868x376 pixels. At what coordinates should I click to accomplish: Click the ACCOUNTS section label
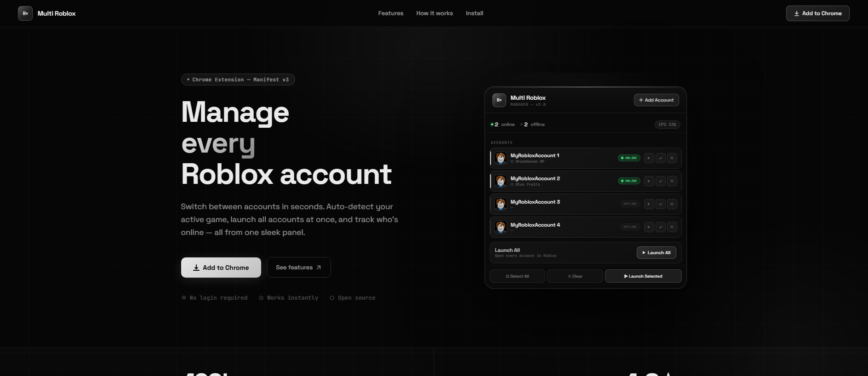502,142
